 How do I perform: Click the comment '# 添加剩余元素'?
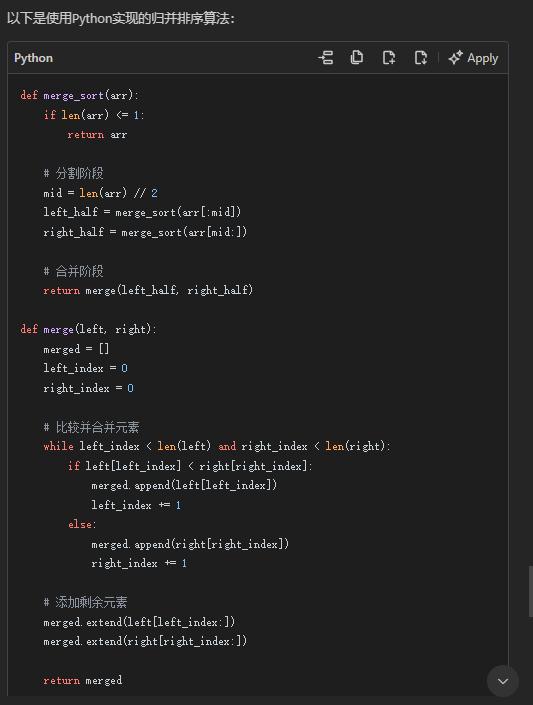pos(85,602)
